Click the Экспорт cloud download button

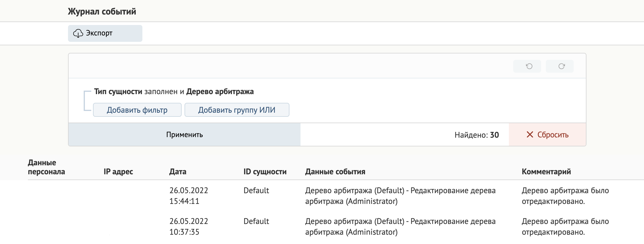105,33
